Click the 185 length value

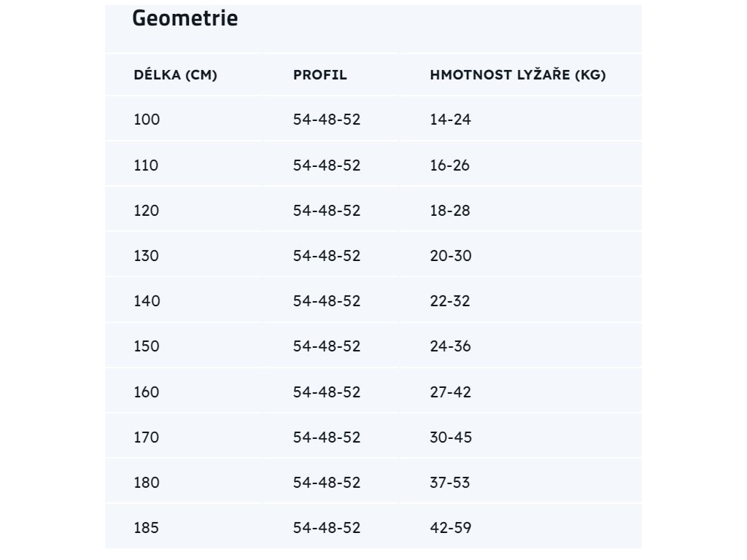[146, 527]
